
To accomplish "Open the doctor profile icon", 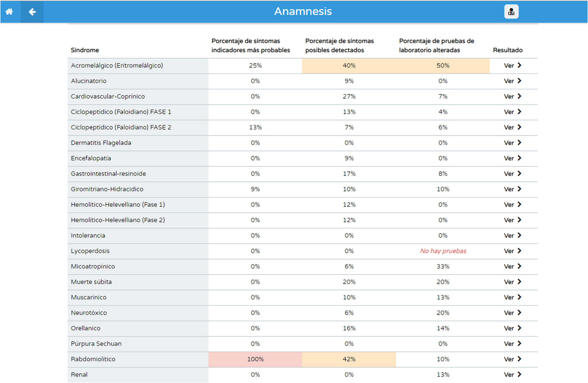I will [511, 12].
